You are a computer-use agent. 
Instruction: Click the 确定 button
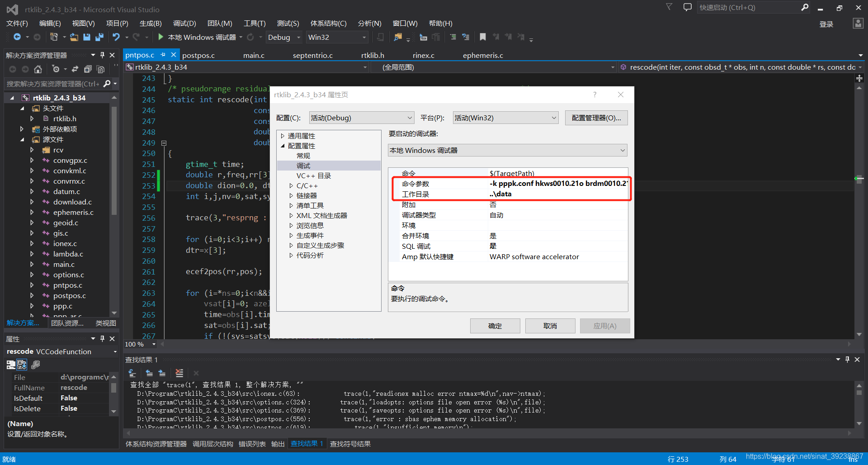495,326
